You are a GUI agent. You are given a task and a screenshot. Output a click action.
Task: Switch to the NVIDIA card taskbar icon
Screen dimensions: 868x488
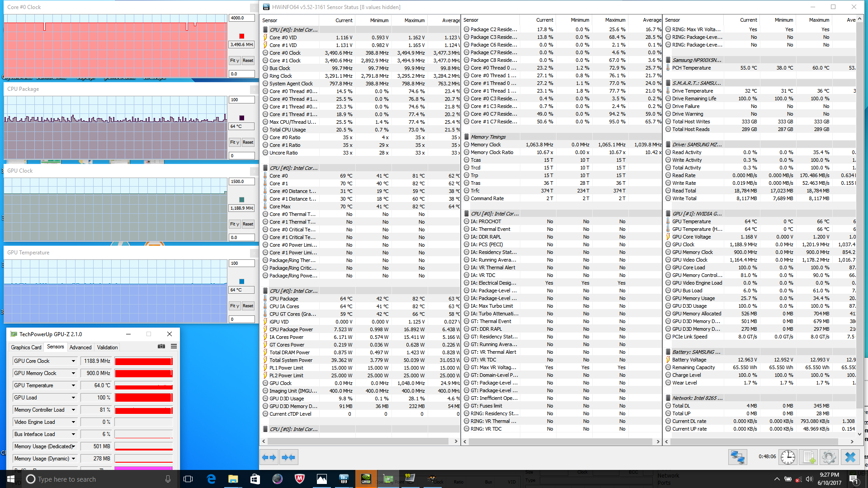point(366,479)
